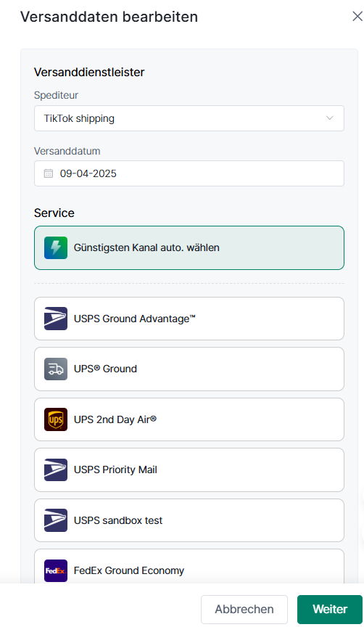Open the TikTok shipping carrier selector
This screenshot has width=364, height=627.
tap(189, 118)
